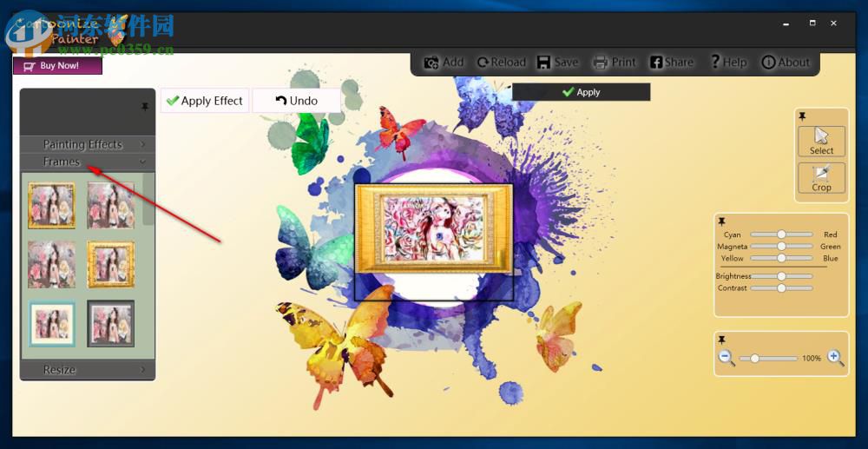Click the pin icon on the Select/Crop panel
868x449 pixels.
click(x=802, y=116)
